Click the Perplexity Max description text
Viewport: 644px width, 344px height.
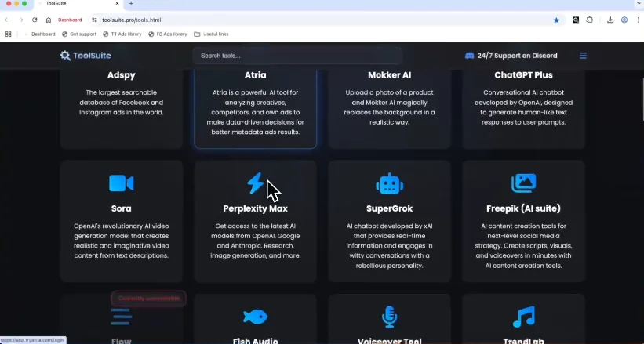[x=255, y=241]
